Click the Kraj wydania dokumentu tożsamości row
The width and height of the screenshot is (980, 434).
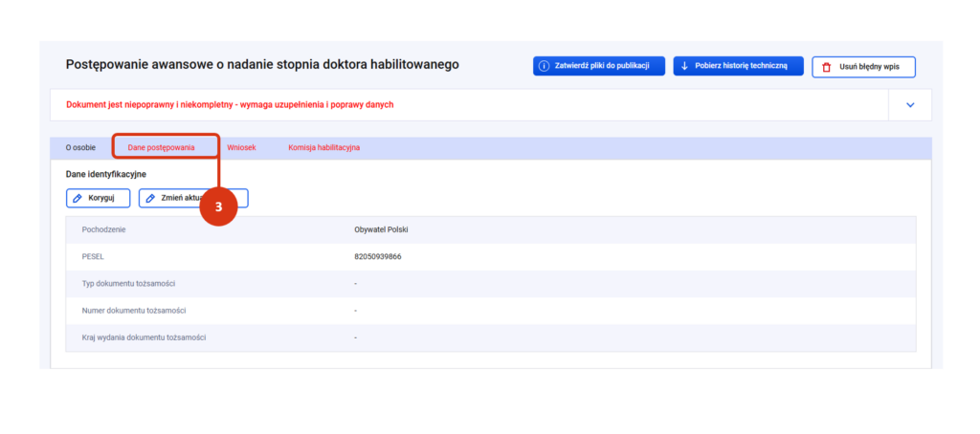click(x=144, y=337)
